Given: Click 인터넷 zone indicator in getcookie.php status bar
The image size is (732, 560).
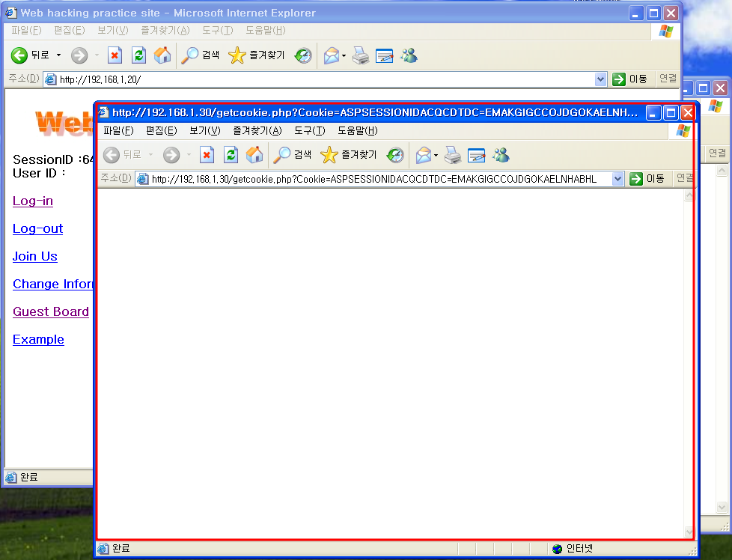Looking at the screenshot, I should click(x=573, y=548).
